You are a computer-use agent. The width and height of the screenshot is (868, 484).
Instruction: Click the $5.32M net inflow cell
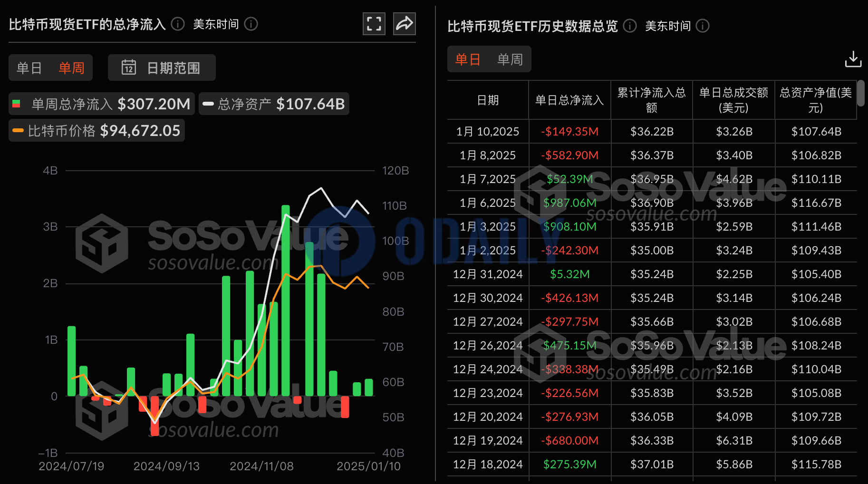point(569,274)
